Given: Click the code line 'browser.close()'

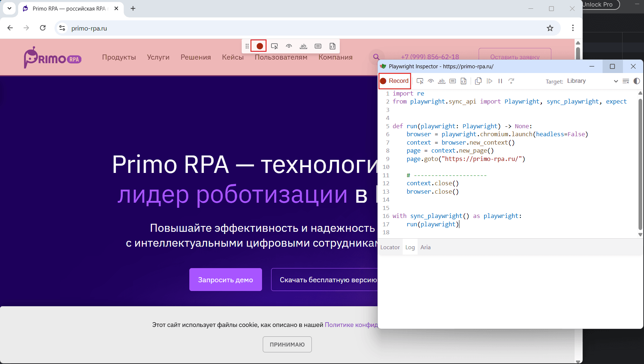Looking at the screenshot, I should point(432,192).
